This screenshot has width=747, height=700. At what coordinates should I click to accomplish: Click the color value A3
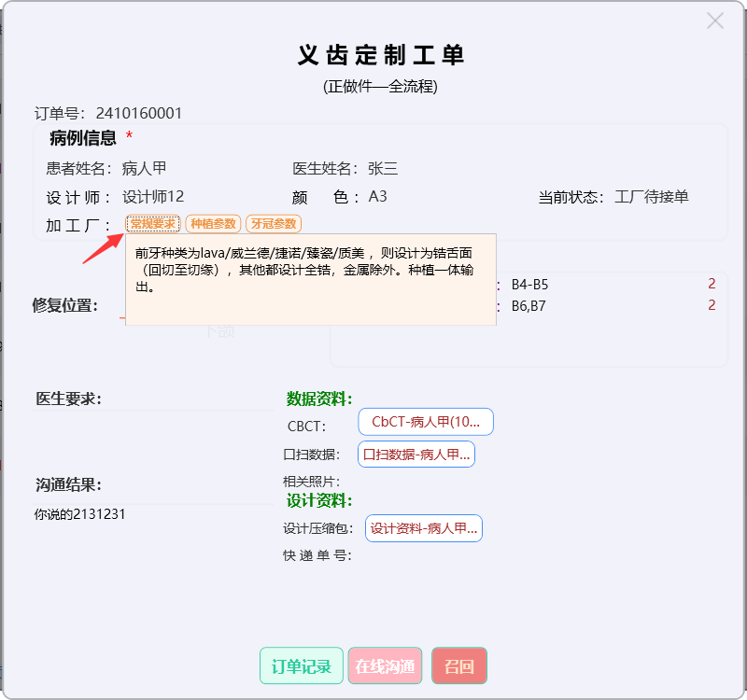377,197
